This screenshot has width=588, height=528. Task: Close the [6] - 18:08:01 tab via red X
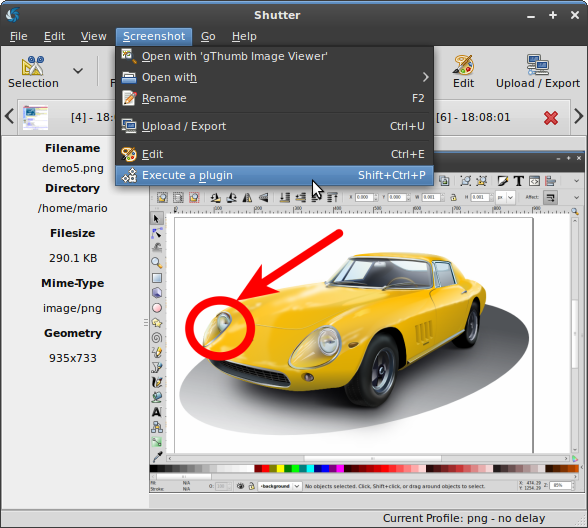(550, 118)
